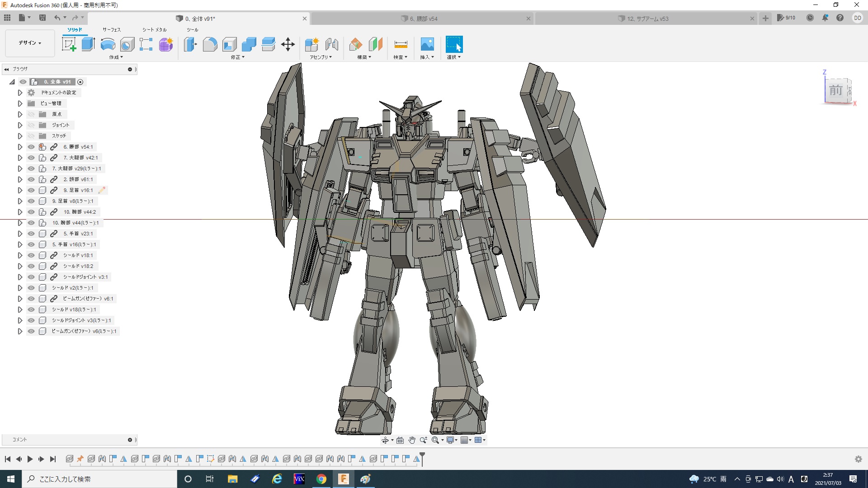The width and height of the screenshot is (868, 488).
Task: Click the Insert image (挿入) icon
Action: 427,44
